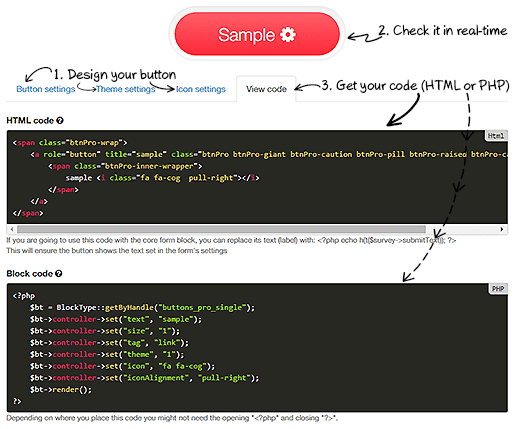
Task: Click left arrow of HTML code scrollbar
Action: tap(12, 229)
